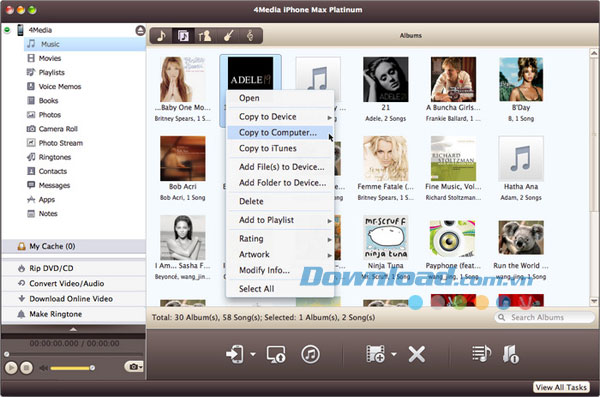600x397 pixels.
Task: Open the Add Files dropdown arrow in toolbar
Action: (394, 355)
